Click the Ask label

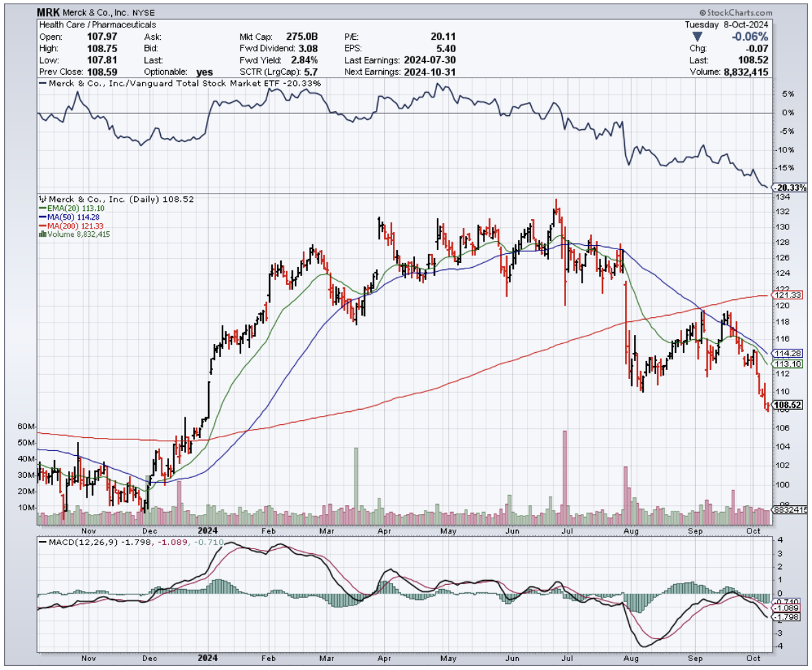pyautogui.click(x=153, y=37)
